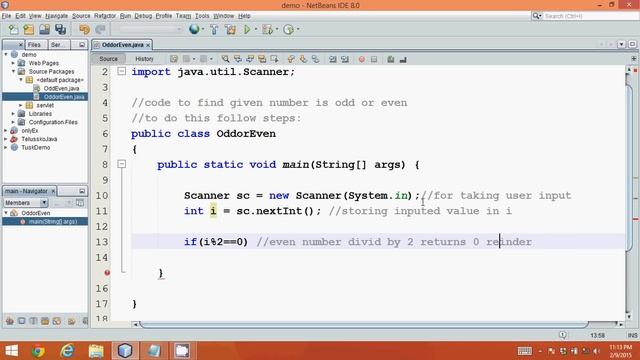The width and height of the screenshot is (640, 360).
Task: Click the New Project toolbar icon
Action: (29, 29)
